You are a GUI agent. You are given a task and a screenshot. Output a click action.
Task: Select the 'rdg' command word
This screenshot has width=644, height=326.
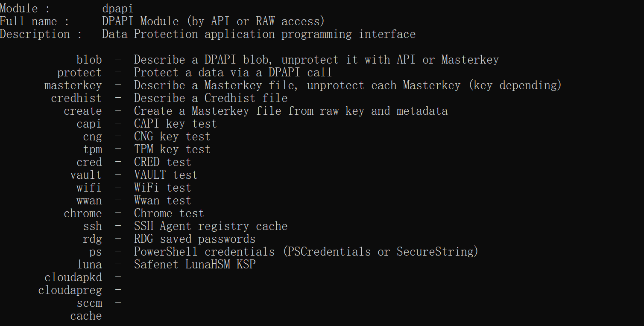93,239
